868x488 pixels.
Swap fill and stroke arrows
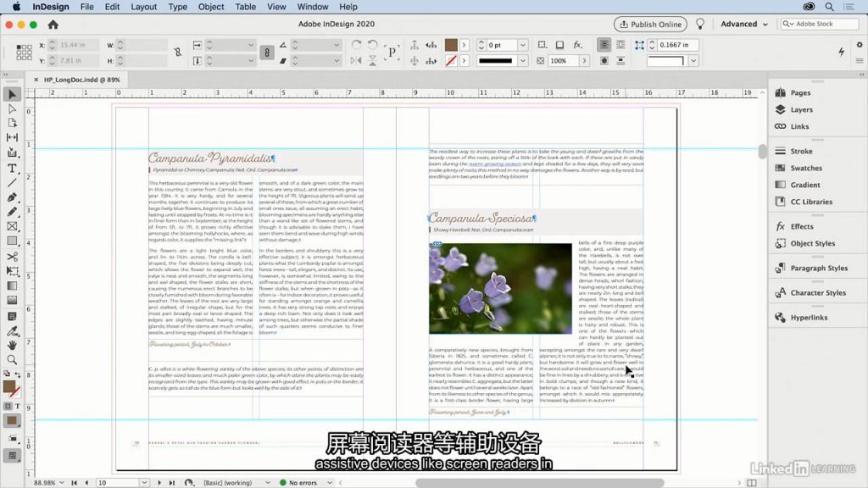pos(17,374)
